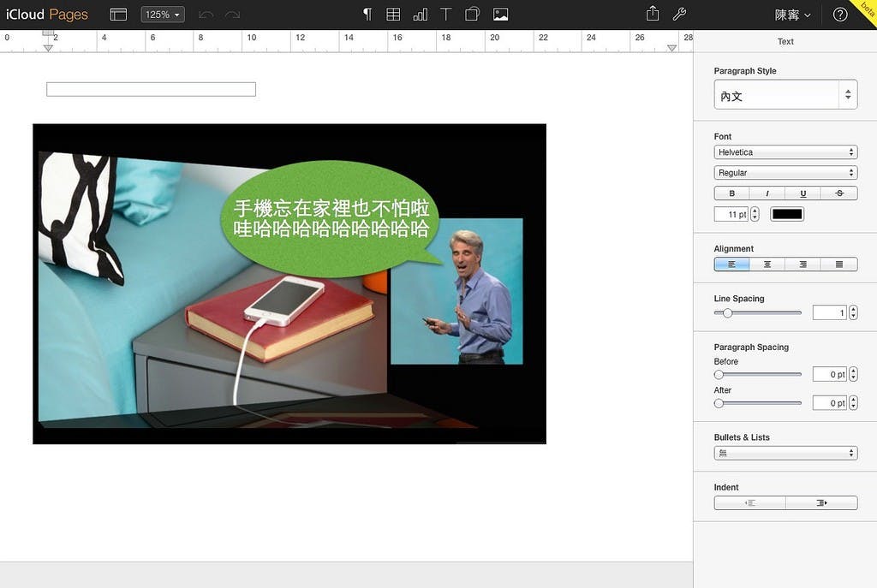This screenshot has width=877, height=588.
Task: Open the Regular font style dropdown
Action: click(x=786, y=173)
